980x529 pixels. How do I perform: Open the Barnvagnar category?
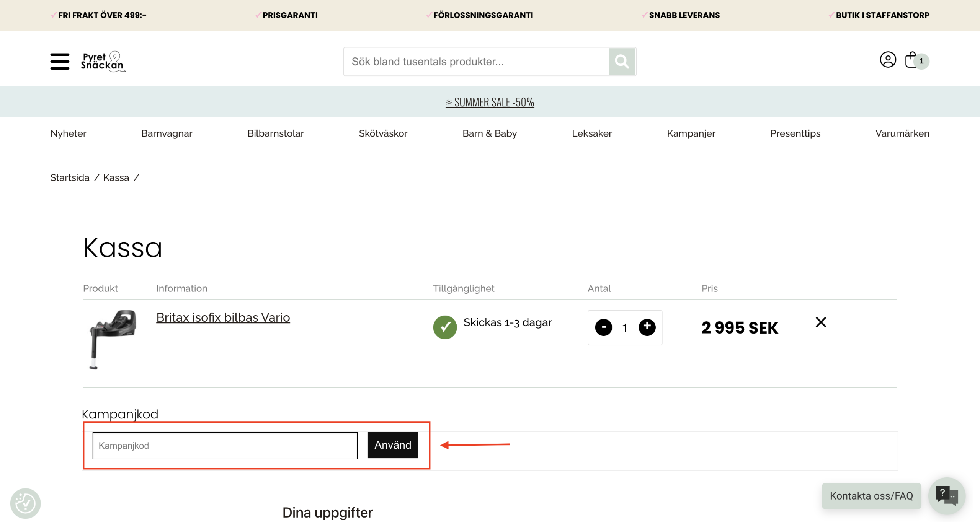(167, 133)
